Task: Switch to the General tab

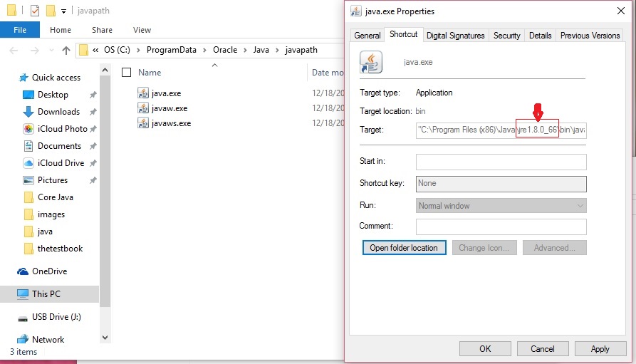Action: tap(367, 36)
